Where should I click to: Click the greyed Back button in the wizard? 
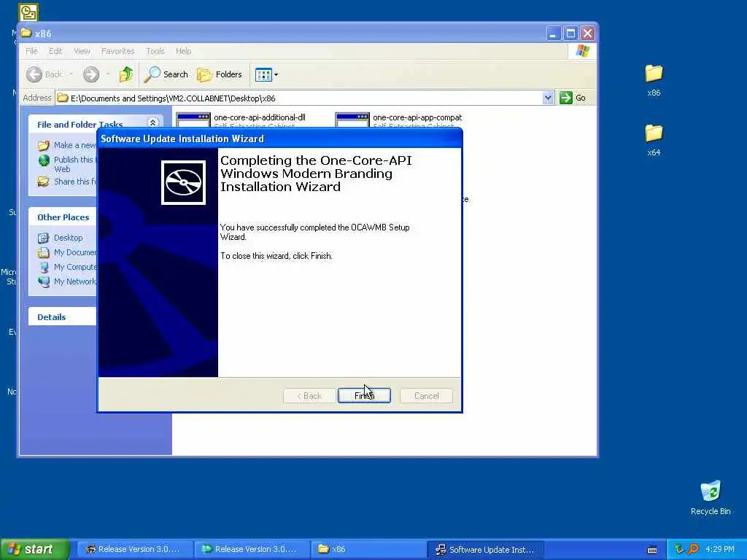309,395
